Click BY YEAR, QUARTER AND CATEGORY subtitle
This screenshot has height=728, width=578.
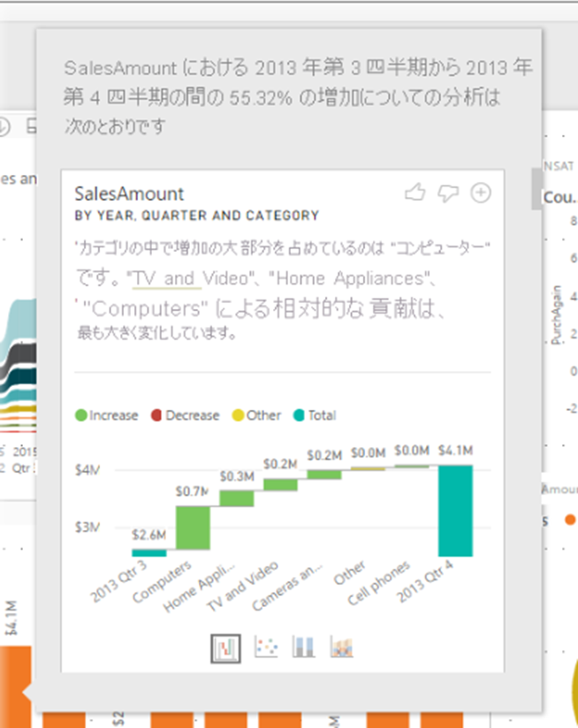(x=197, y=216)
